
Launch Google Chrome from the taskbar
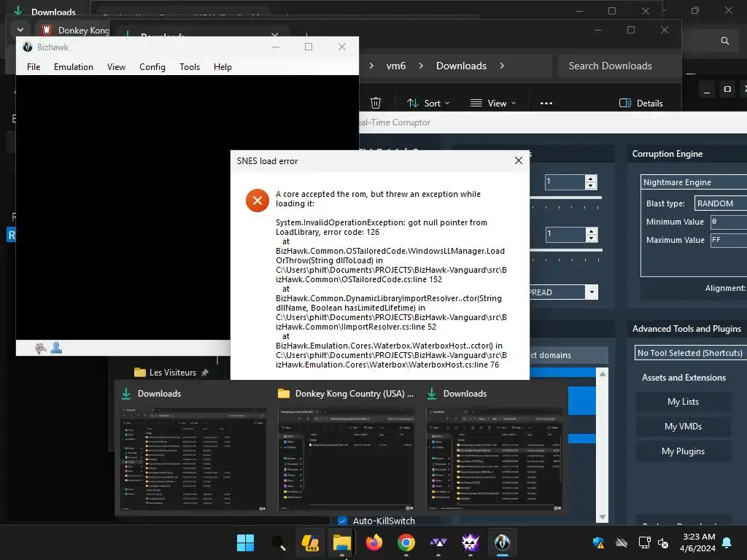click(406, 542)
